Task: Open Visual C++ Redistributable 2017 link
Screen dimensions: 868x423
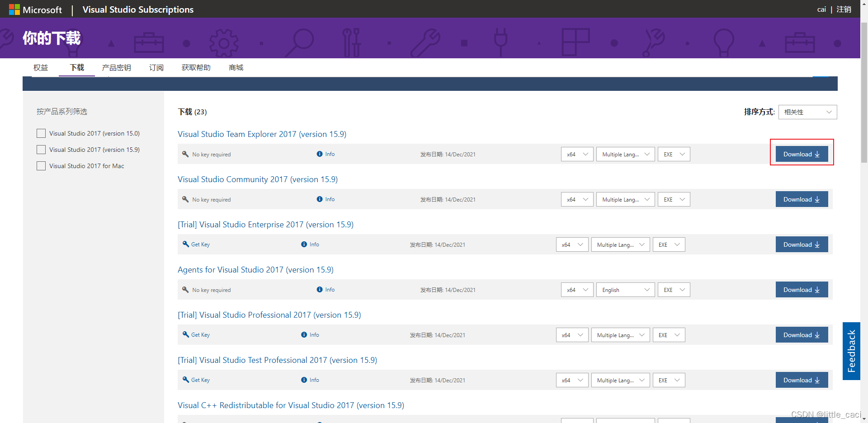Action: point(291,405)
